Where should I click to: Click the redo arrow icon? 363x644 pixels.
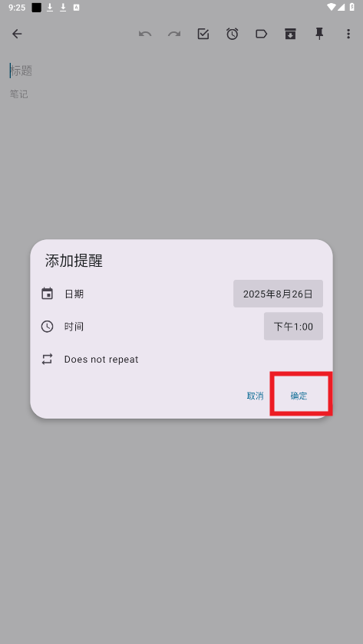point(174,34)
